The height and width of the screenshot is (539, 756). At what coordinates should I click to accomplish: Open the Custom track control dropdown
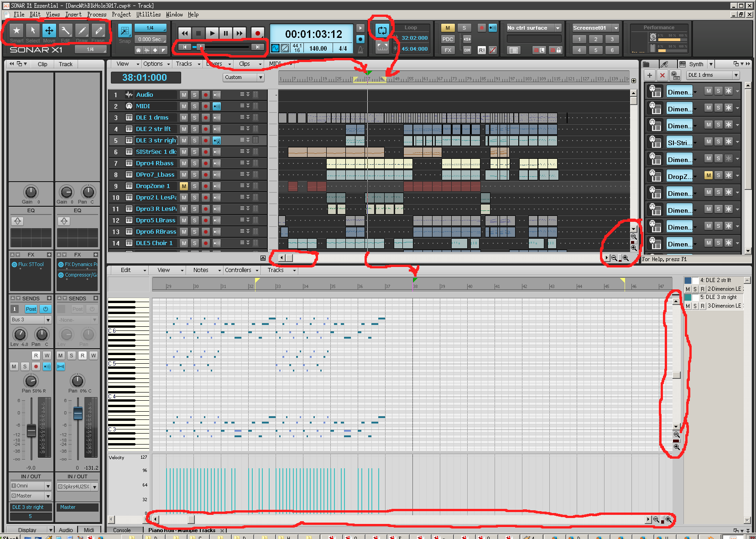pos(244,78)
